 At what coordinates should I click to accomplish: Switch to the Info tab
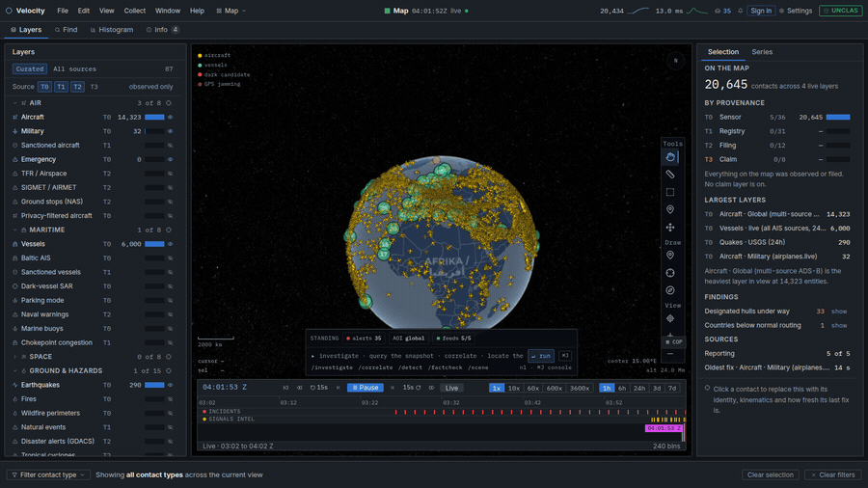[x=162, y=30]
